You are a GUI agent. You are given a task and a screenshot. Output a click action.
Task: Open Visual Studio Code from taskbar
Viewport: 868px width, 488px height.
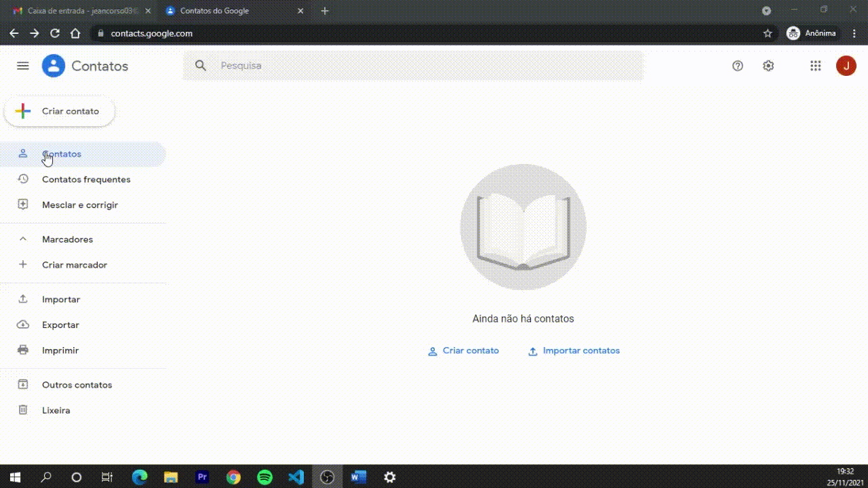(296, 477)
